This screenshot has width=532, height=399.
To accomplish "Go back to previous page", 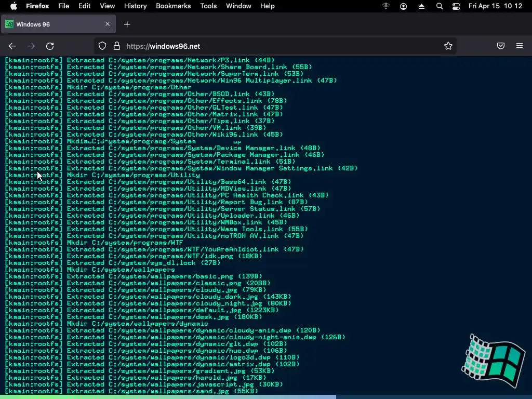I will pos(12,46).
